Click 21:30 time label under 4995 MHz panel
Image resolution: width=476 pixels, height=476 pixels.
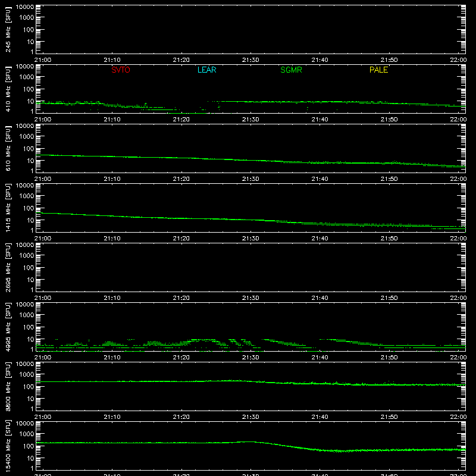[250, 358]
